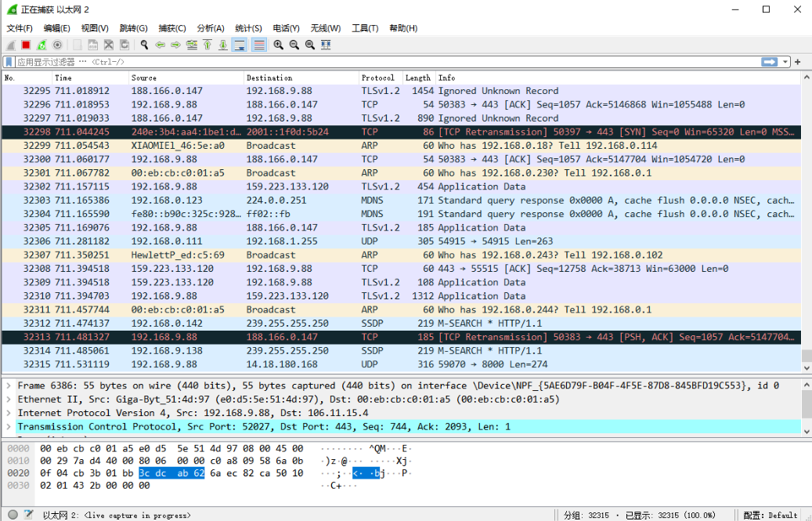Click the display filter bookmark icon
812x521 pixels.
click(x=9, y=62)
